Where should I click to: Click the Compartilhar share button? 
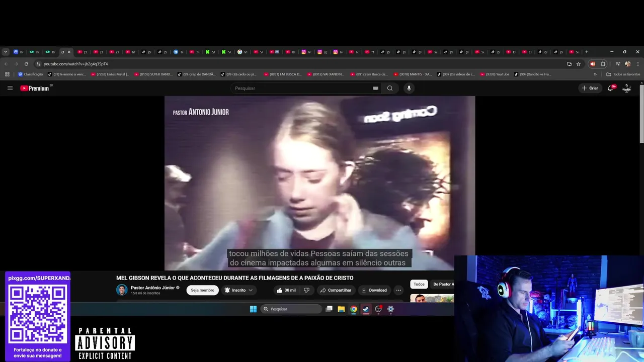(336, 290)
